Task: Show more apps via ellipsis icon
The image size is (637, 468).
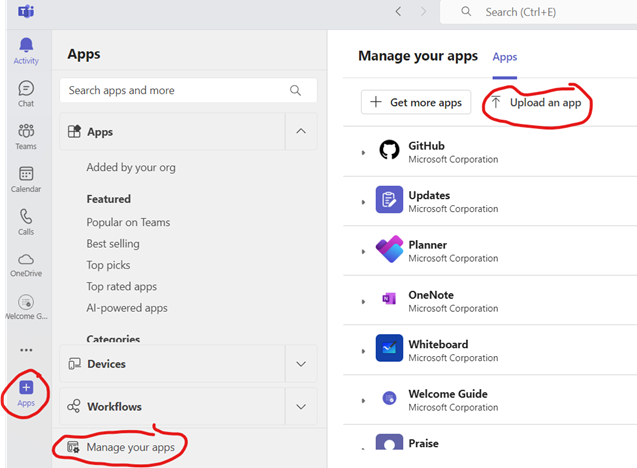Action: [26, 350]
